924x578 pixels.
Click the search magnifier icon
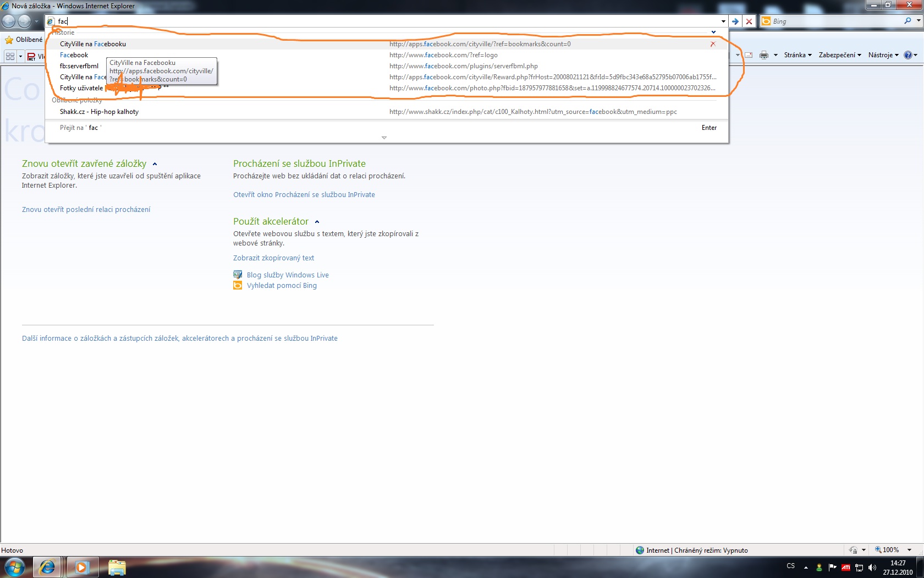coord(908,21)
